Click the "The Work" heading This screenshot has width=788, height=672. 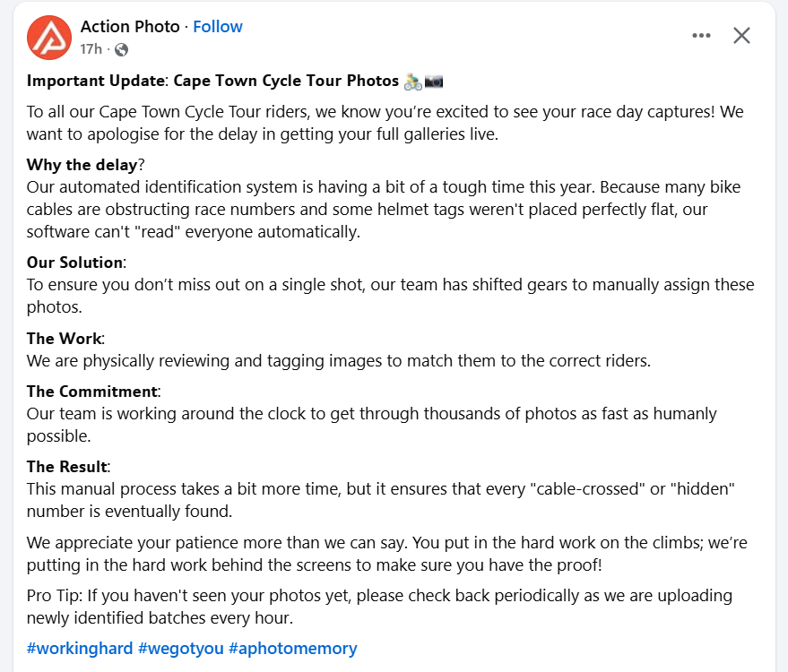point(65,339)
